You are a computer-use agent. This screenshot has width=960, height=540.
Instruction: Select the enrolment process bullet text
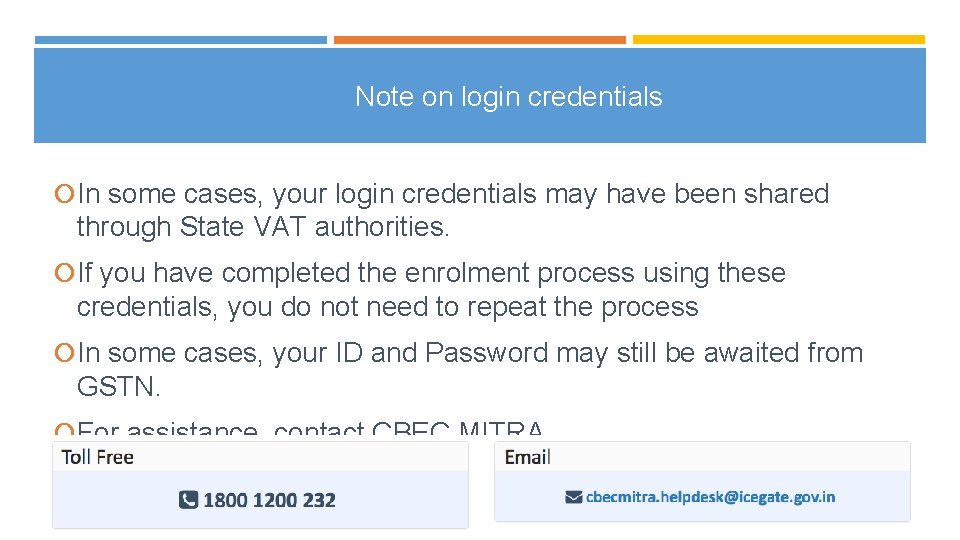click(x=432, y=273)
